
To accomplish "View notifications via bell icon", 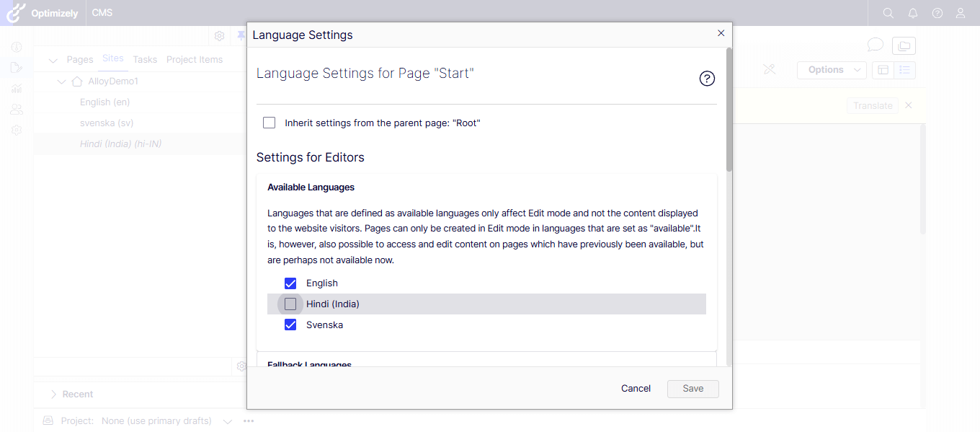I will [x=912, y=12].
